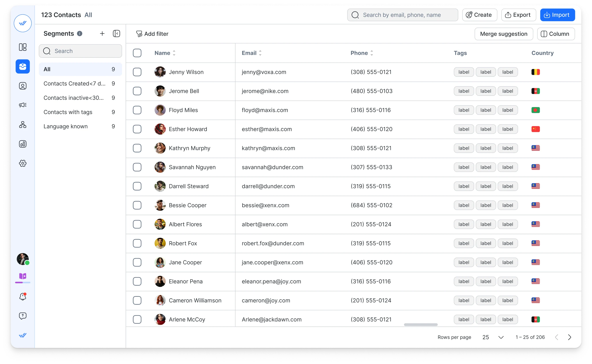Click the onboarding progress bar under book icon
592x364 pixels.
[x=23, y=282]
